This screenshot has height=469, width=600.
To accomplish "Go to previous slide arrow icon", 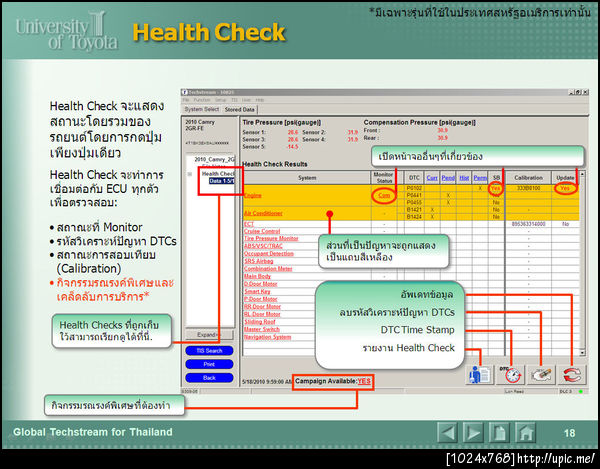I will tap(447, 432).
